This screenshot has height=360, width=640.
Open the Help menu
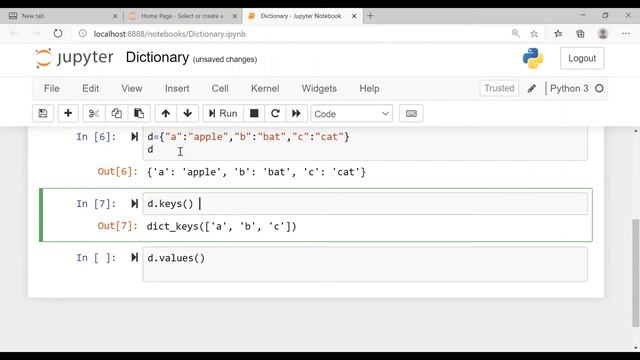369,89
